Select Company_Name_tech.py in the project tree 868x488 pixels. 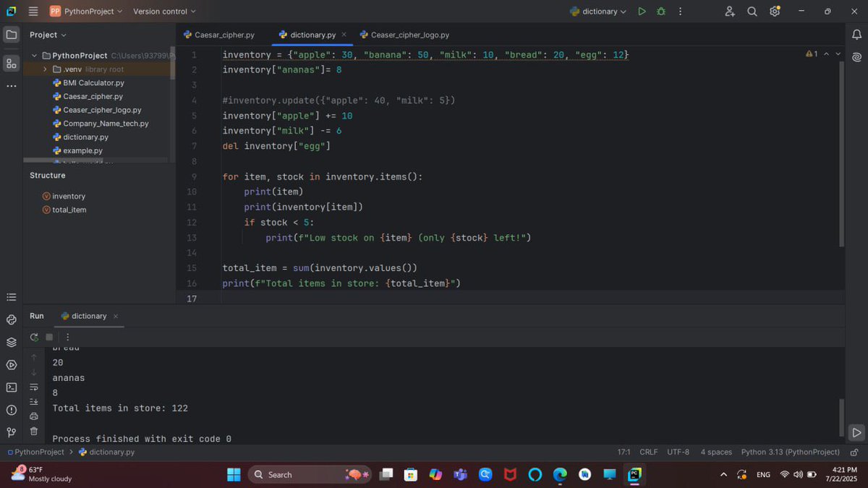[x=101, y=124]
